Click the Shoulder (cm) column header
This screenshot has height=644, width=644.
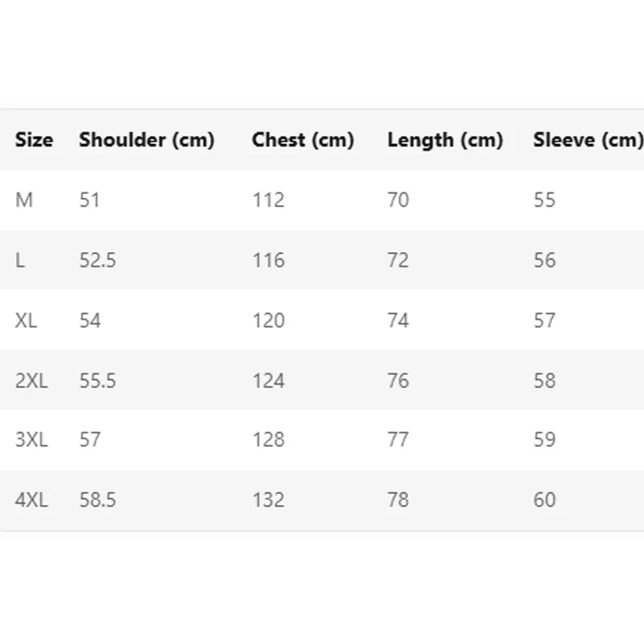point(147,140)
